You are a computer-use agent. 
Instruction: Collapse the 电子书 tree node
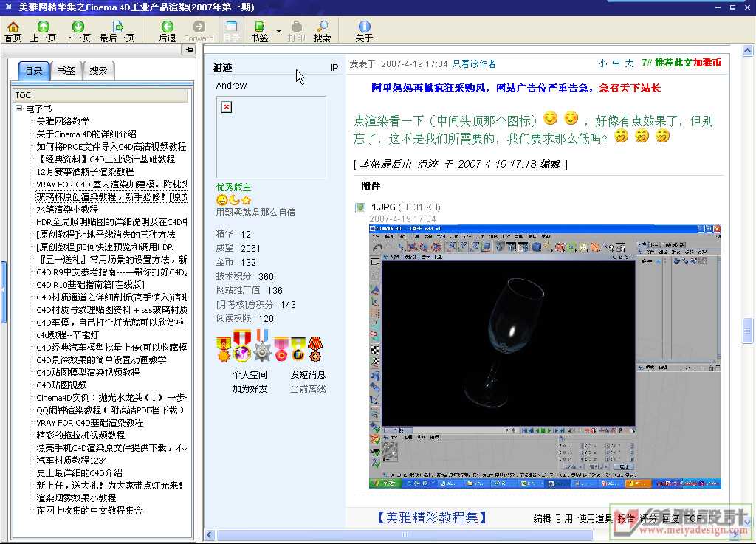click(18, 109)
